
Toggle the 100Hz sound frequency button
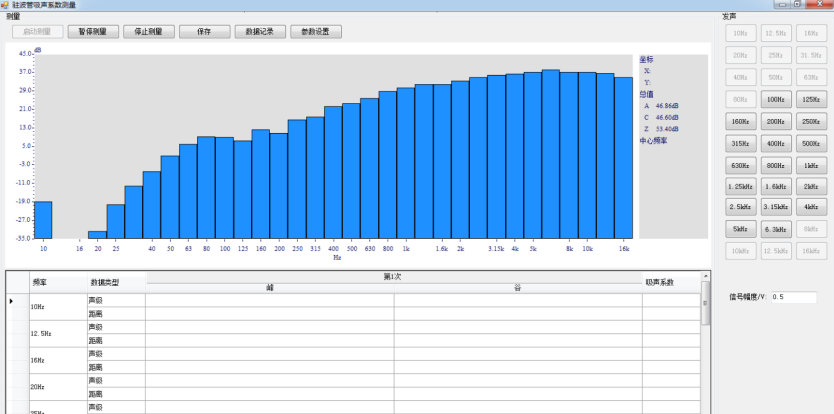click(x=775, y=99)
